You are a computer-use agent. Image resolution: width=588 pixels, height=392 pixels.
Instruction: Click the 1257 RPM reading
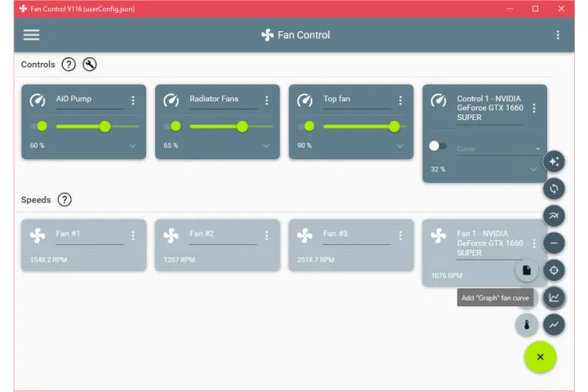(x=179, y=260)
